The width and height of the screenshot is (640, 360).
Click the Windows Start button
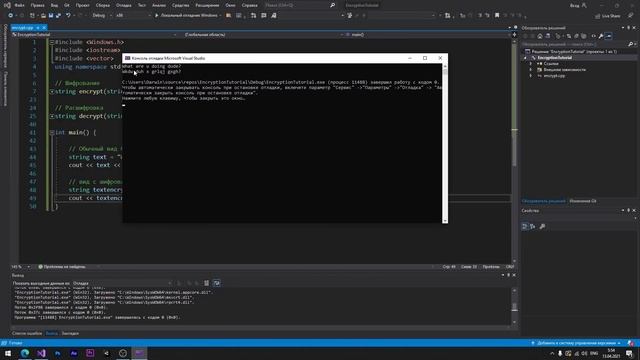[8, 353]
